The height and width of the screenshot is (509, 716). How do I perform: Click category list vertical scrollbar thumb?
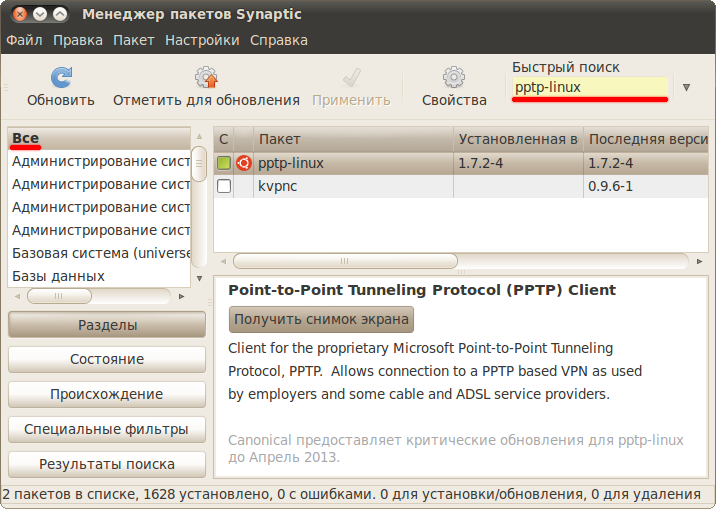pyautogui.click(x=199, y=163)
